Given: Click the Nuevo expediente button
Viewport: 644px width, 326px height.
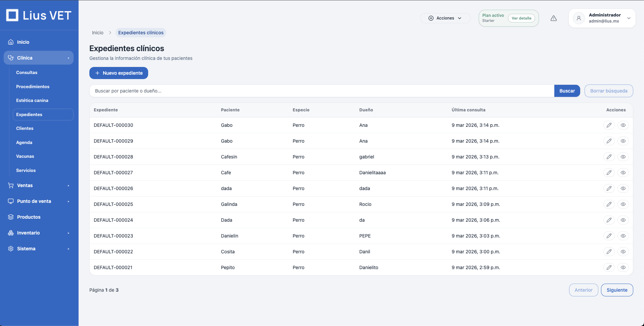Looking at the screenshot, I should tap(119, 73).
